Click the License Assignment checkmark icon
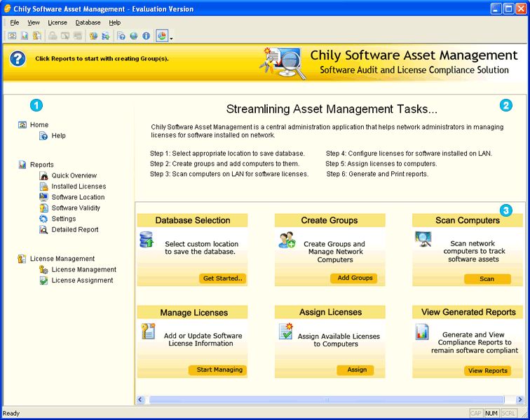This screenshot has width=530, height=420. point(43,280)
